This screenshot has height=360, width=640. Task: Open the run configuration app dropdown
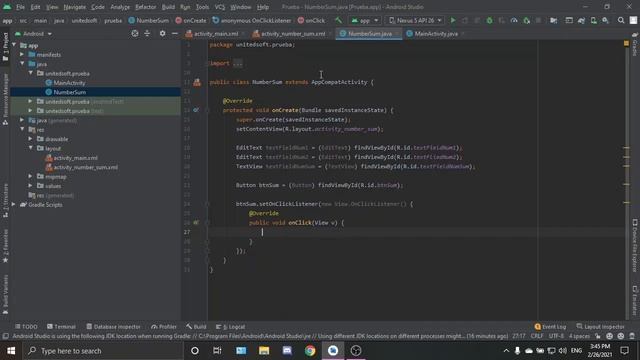click(x=365, y=20)
